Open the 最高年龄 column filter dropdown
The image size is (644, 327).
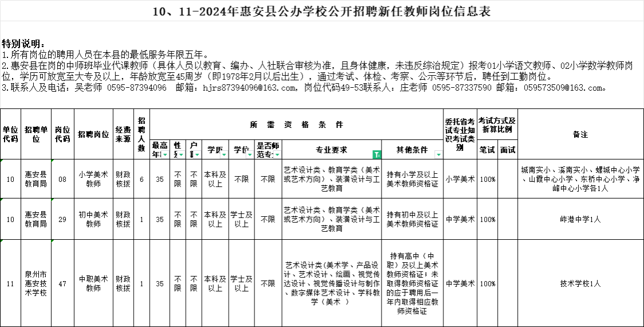click(x=166, y=154)
